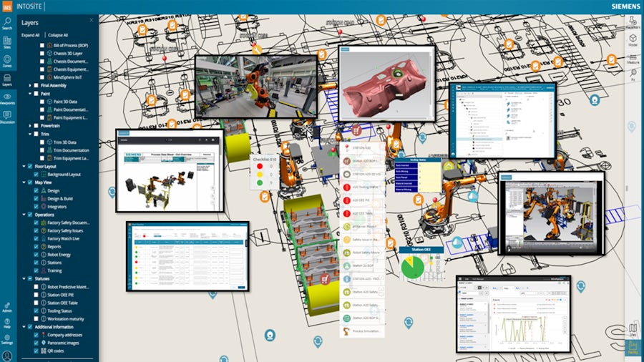Viewport: 644px width, 362px height.
Task: Enable the Workstation maturity checkbox
Action: click(x=36, y=318)
